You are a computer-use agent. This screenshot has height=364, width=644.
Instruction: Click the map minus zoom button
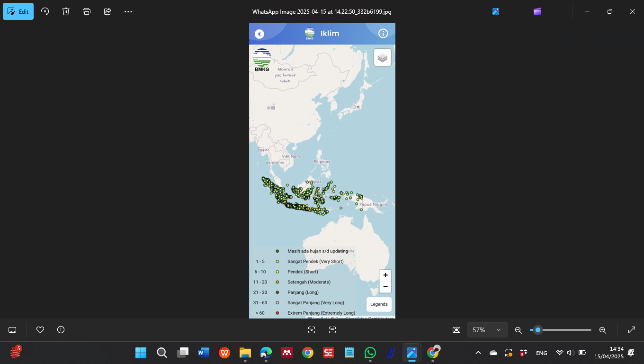385,287
